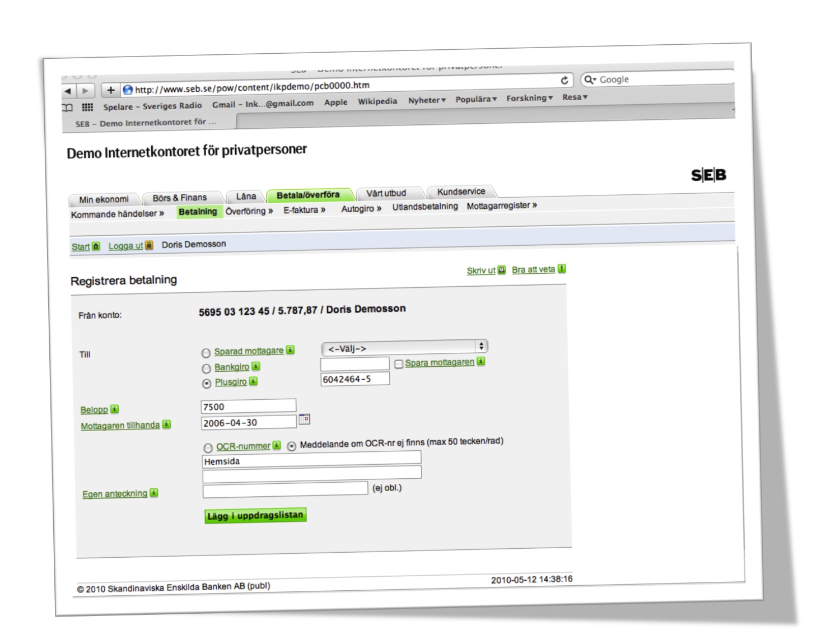Select the Meddelande om OCR-nr radio button
The height and width of the screenshot is (630, 840).
tap(292, 446)
